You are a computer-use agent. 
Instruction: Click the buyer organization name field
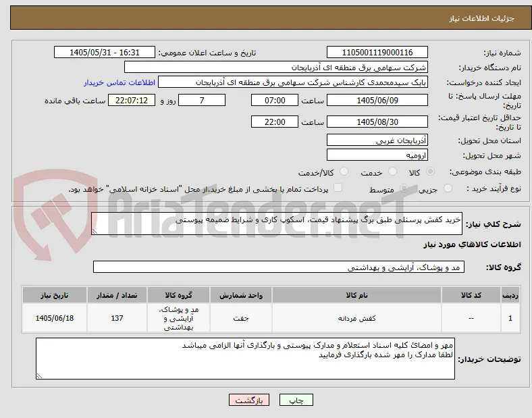pos(276,67)
